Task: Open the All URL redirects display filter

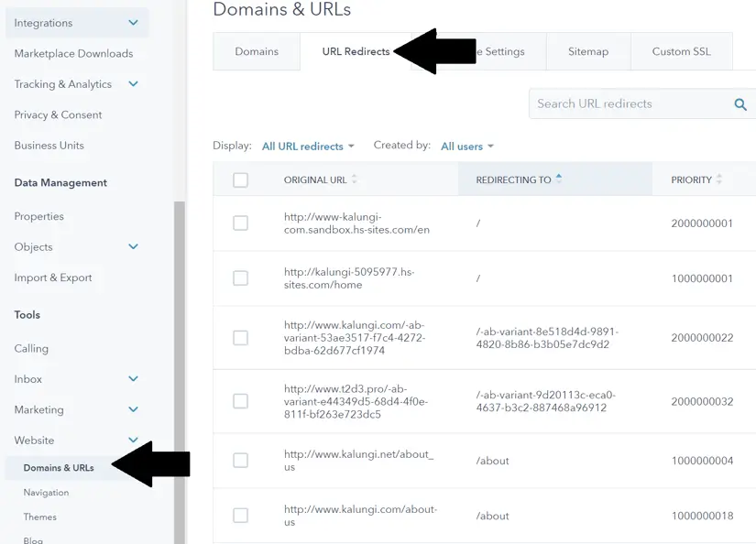Action: [308, 147]
